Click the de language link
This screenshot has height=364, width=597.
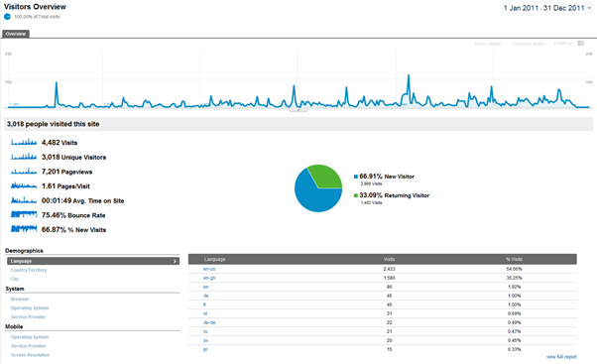tap(206, 296)
